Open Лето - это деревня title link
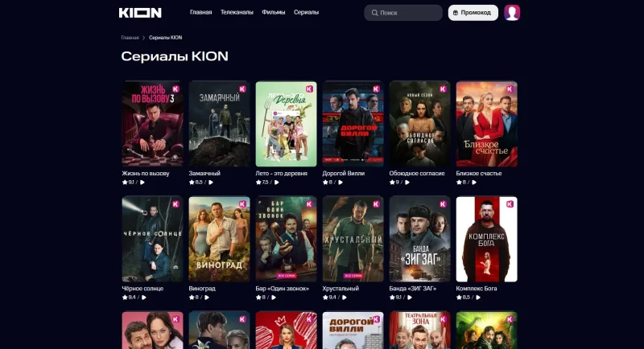This screenshot has height=349, width=644. pyautogui.click(x=281, y=174)
